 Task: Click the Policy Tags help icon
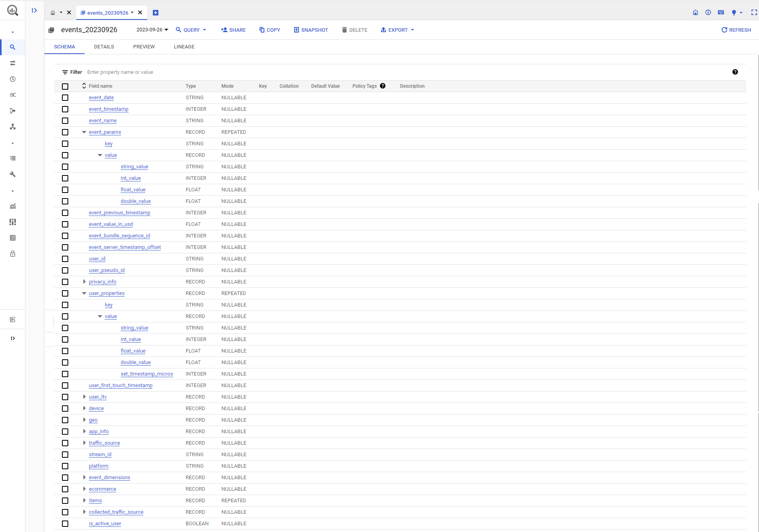(x=383, y=86)
